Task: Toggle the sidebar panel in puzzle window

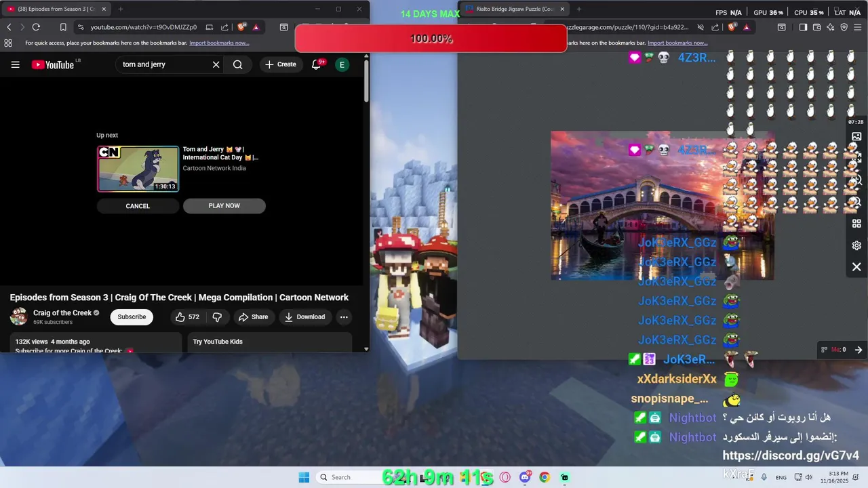Action: click(803, 27)
